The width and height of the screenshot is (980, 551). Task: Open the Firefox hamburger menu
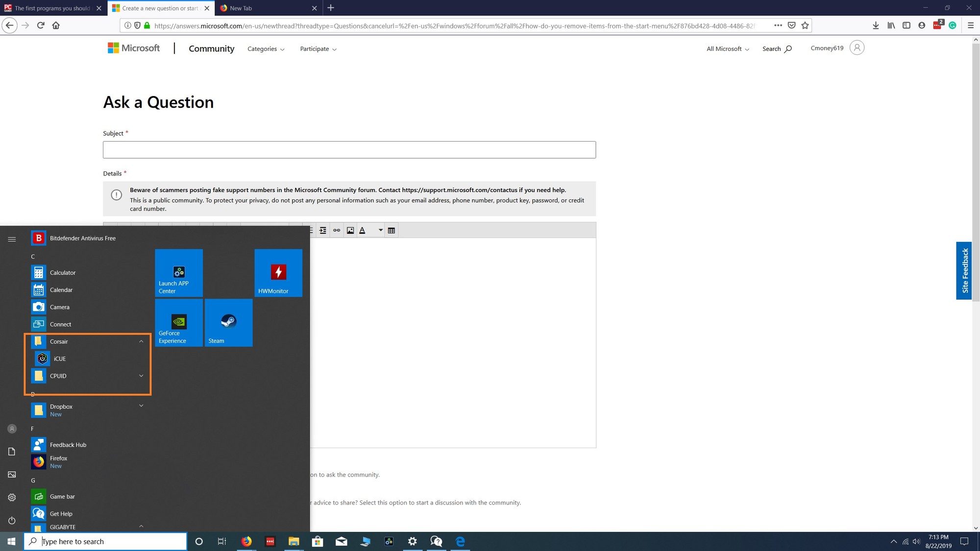tap(971, 25)
